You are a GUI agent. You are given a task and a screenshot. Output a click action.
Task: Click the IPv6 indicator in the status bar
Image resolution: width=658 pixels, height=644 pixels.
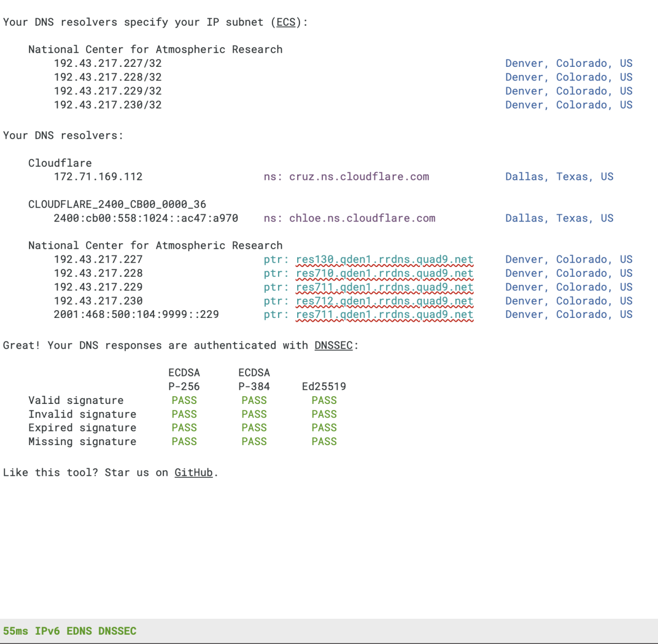47,631
